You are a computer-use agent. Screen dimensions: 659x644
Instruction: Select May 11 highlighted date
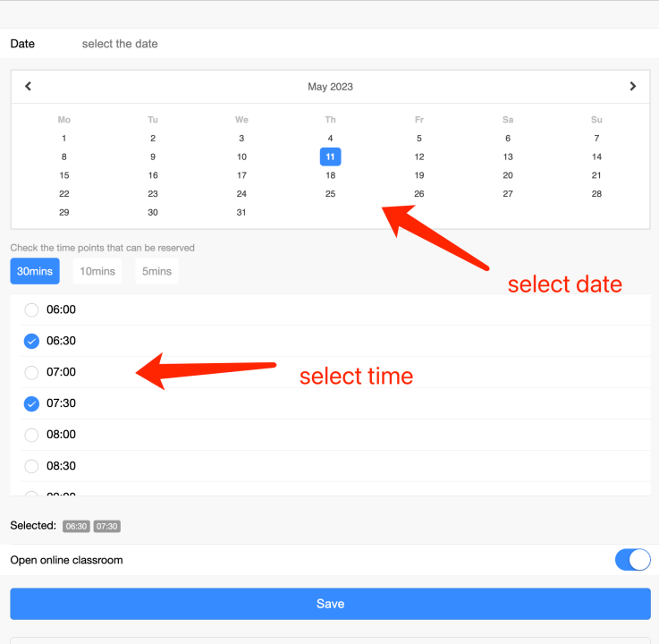(x=330, y=157)
